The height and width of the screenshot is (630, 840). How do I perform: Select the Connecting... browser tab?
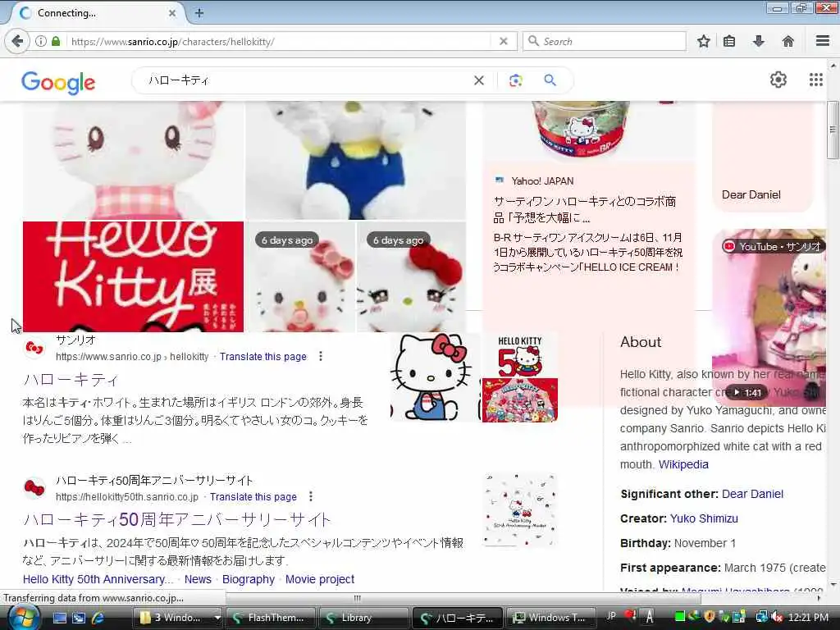point(97,13)
